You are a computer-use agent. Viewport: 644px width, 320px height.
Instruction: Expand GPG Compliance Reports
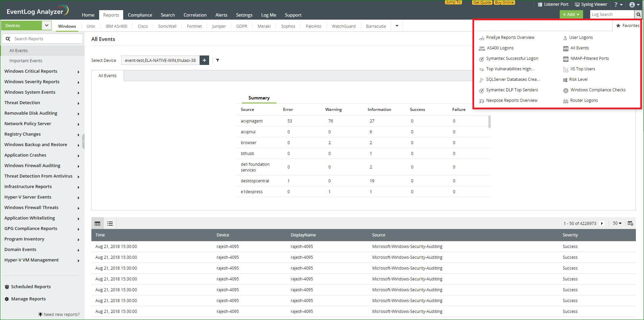point(78,229)
